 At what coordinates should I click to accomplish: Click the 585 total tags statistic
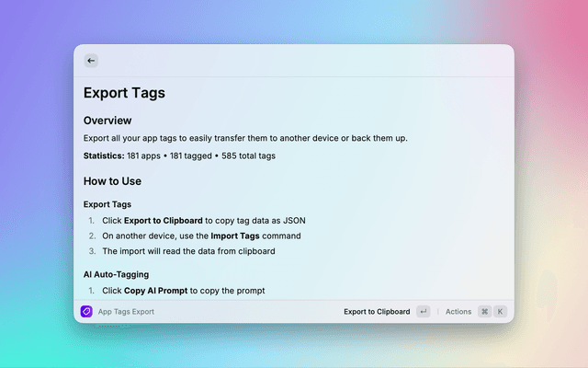pos(248,155)
